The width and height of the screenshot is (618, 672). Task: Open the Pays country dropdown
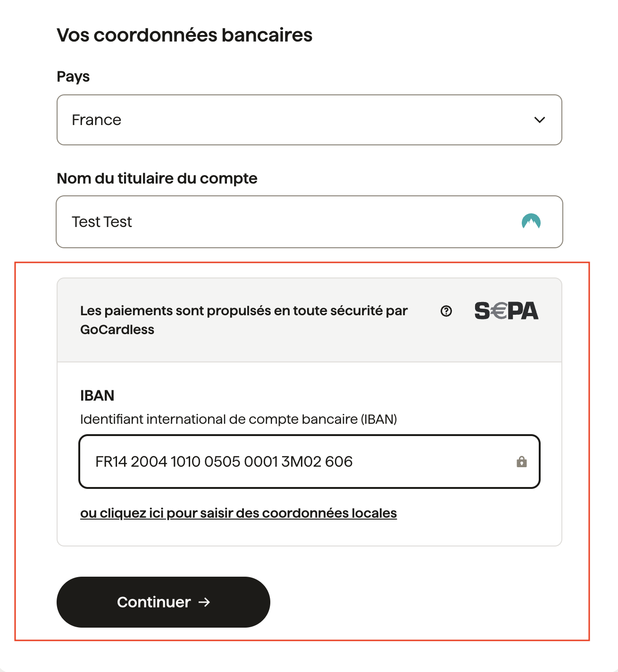tap(309, 120)
